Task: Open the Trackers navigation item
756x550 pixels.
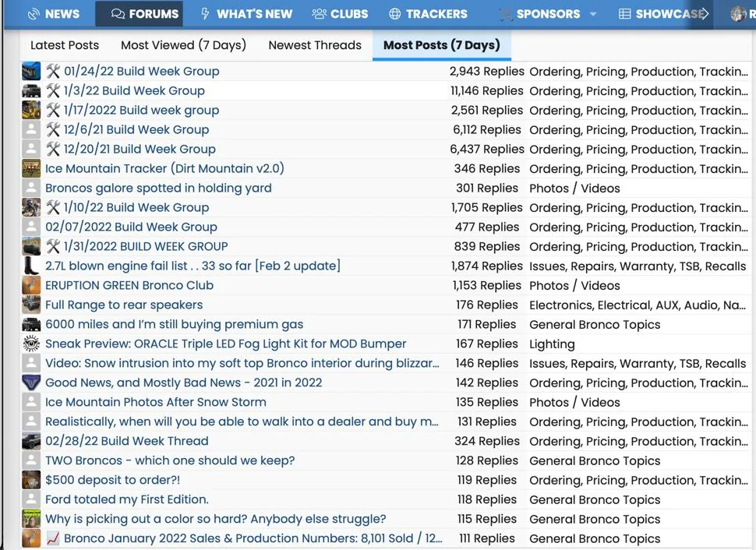Action: pyautogui.click(x=428, y=14)
